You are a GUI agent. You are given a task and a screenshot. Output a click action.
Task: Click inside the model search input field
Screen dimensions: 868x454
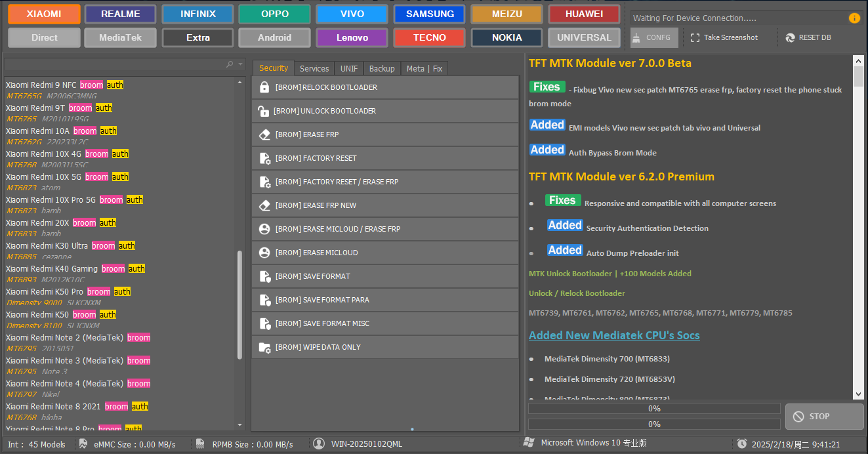tap(112, 64)
